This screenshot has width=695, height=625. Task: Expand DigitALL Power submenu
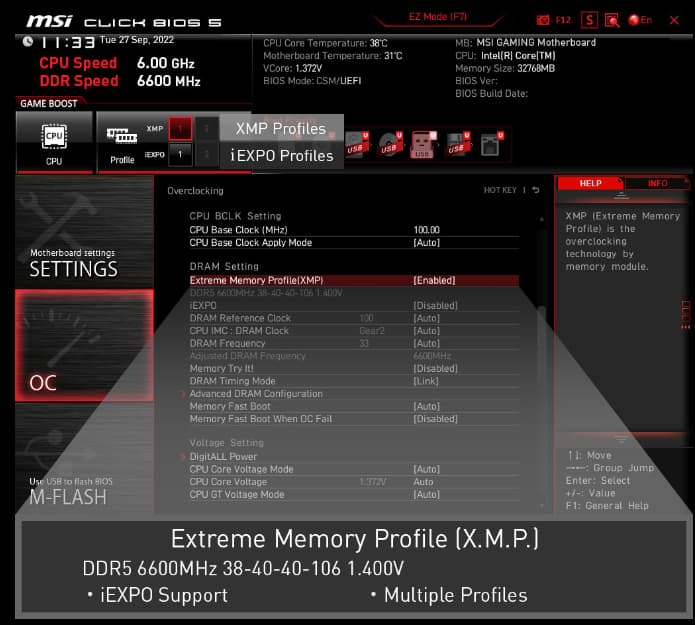click(x=223, y=457)
